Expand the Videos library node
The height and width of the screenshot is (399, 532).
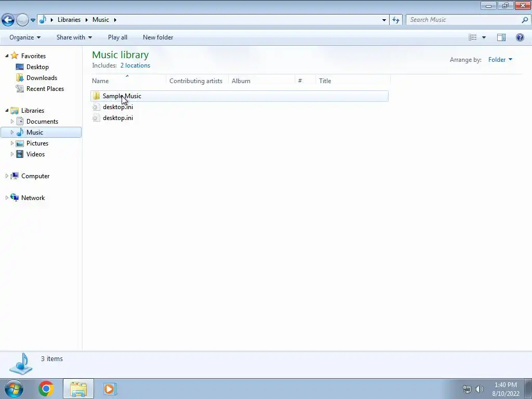pos(12,154)
